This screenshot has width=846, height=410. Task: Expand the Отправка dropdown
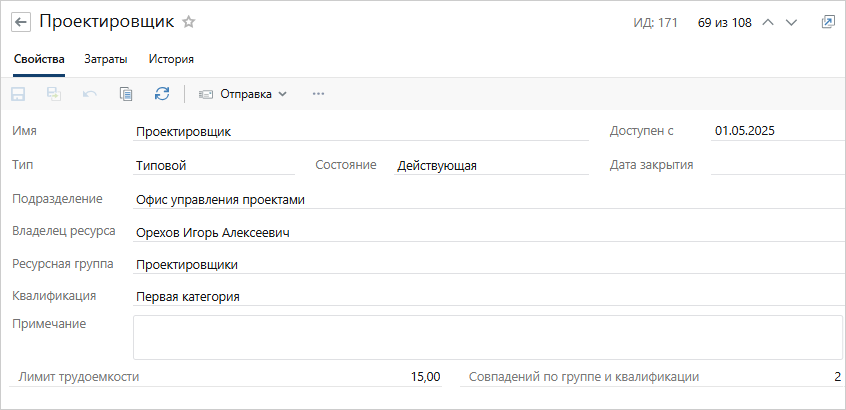point(243,94)
